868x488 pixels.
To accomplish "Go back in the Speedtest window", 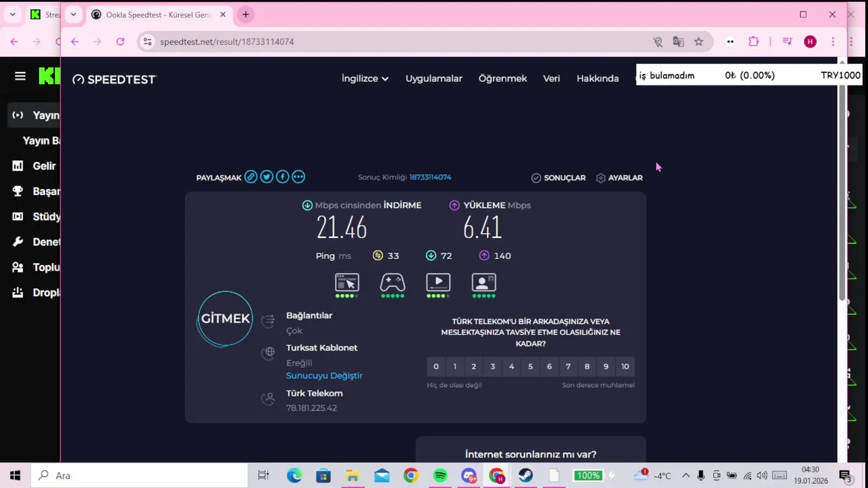I will 75,41.
